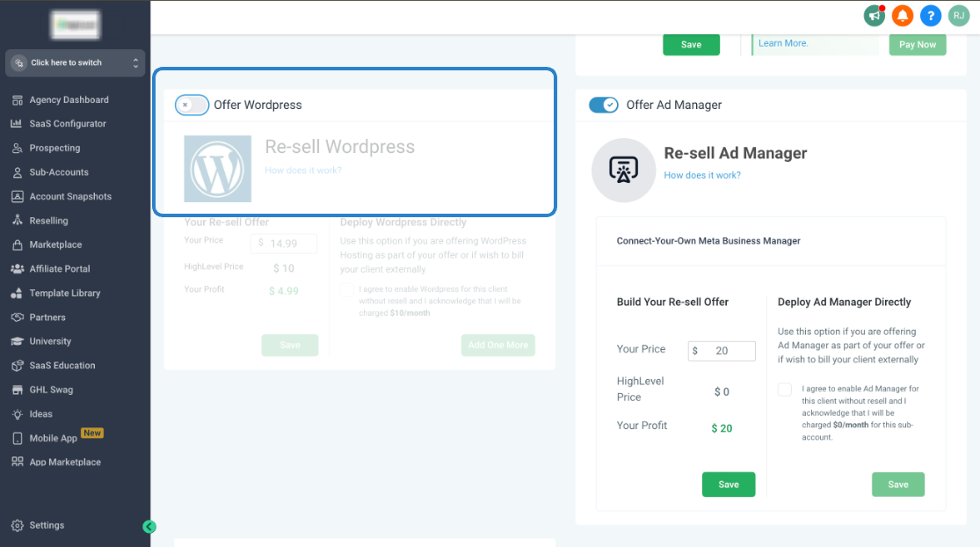Image resolution: width=980 pixels, height=547 pixels.
Task: Click the Re-sell Ad Manager heading
Action: click(x=735, y=154)
